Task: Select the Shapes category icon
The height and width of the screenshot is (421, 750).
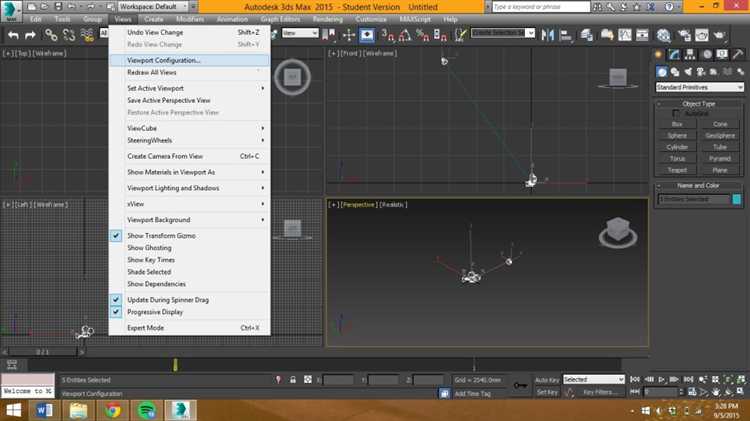Action: pyautogui.click(x=675, y=72)
